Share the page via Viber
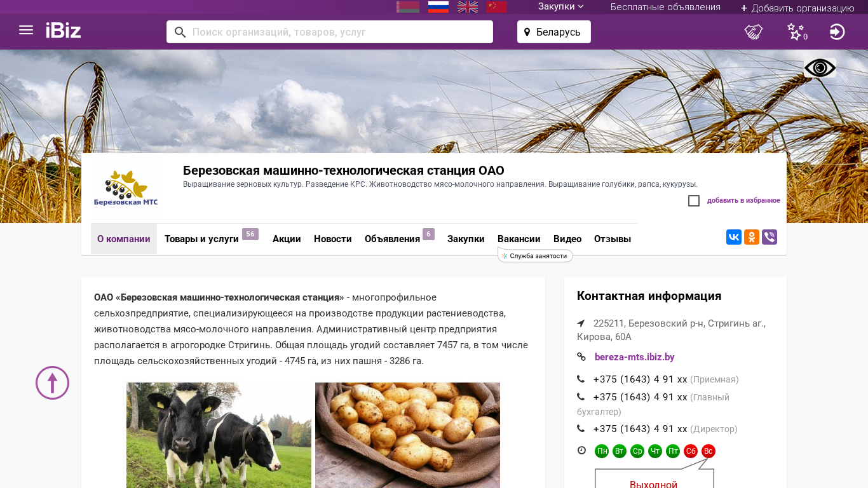This screenshot has height=488, width=868. pyautogui.click(x=770, y=237)
